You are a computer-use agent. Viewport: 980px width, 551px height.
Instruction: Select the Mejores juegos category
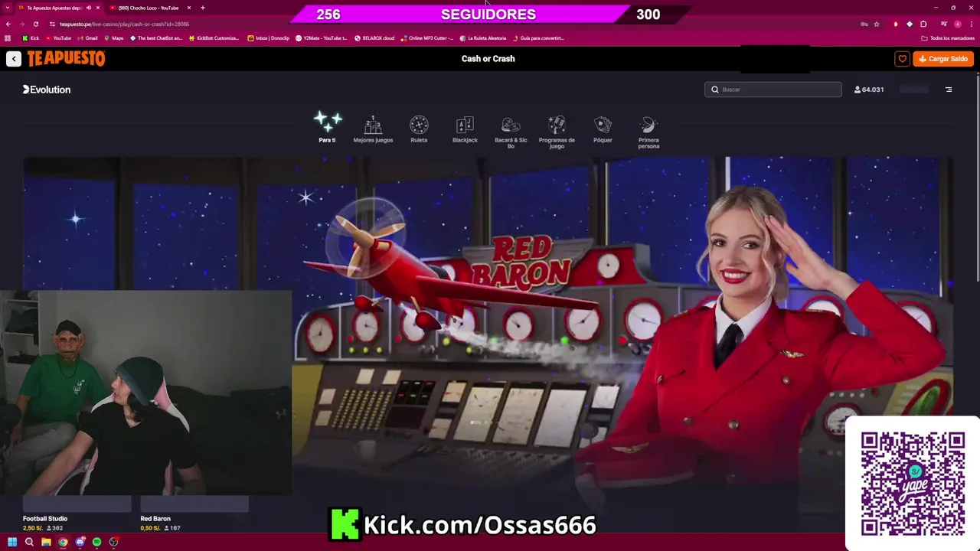373,129
